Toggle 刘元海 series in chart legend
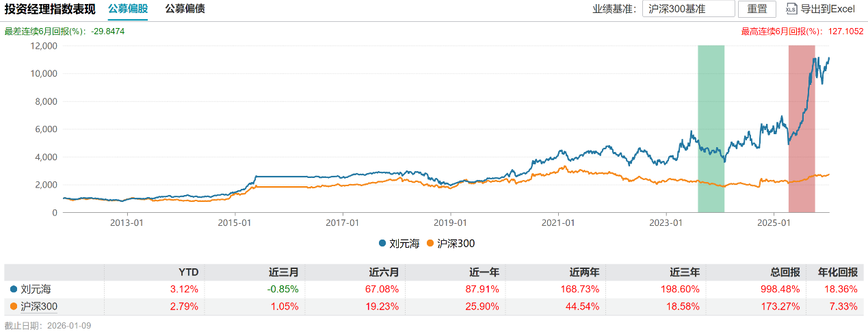Viewport: 868px width, 334px height. click(398, 243)
